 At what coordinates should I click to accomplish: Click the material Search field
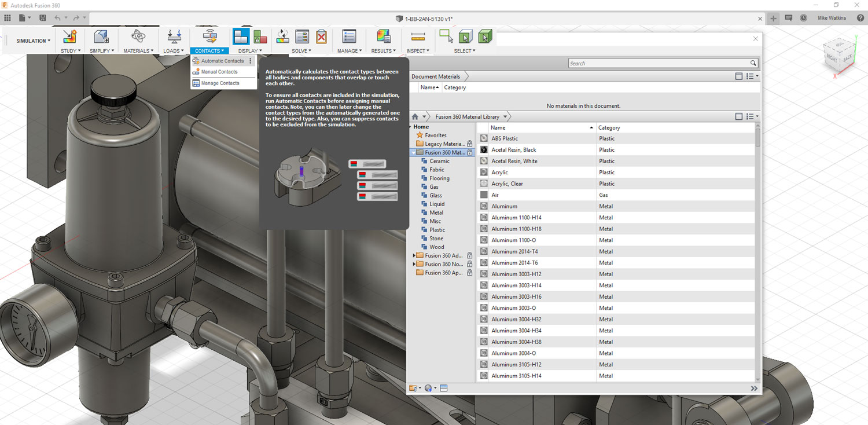tap(659, 63)
